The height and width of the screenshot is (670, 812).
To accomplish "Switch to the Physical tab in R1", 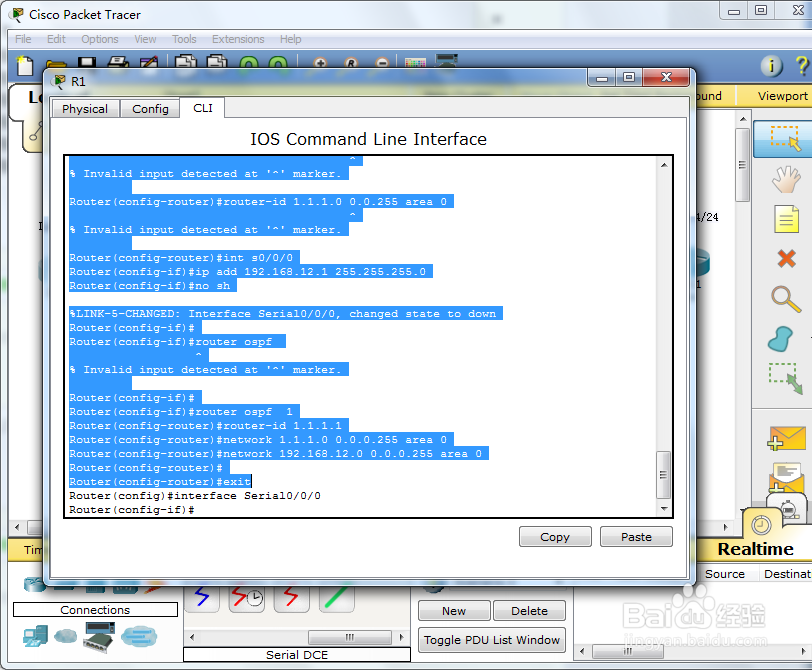I will [x=85, y=109].
